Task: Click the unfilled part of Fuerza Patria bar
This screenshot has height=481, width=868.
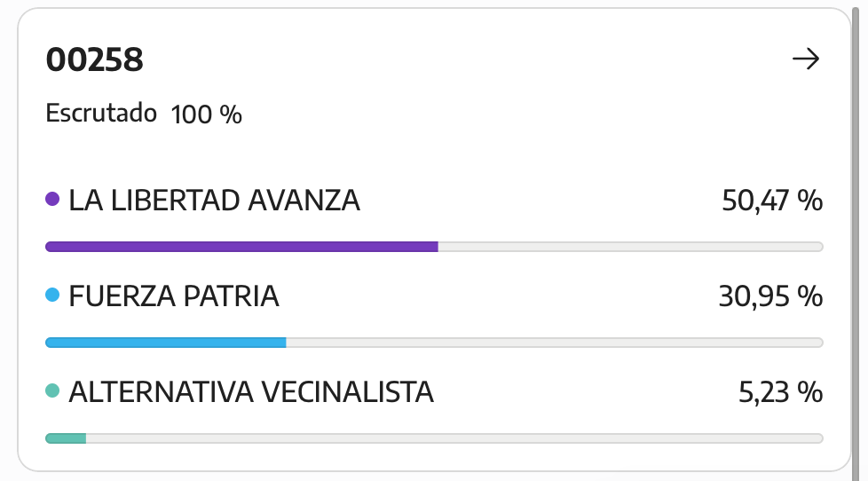Action: (555, 343)
